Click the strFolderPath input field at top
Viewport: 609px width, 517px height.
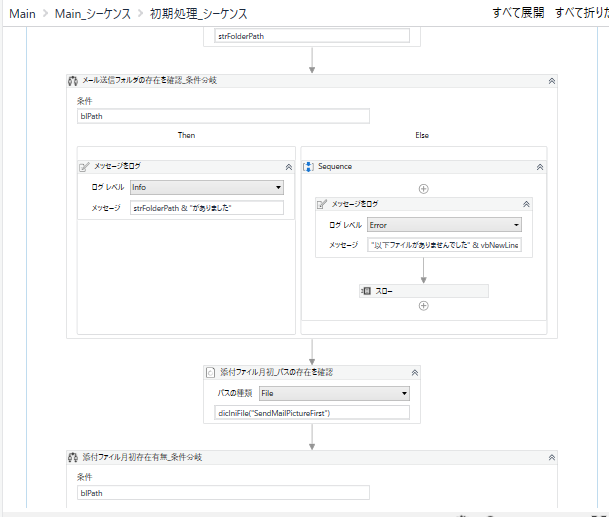pyautogui.click(x=312, y=36)
